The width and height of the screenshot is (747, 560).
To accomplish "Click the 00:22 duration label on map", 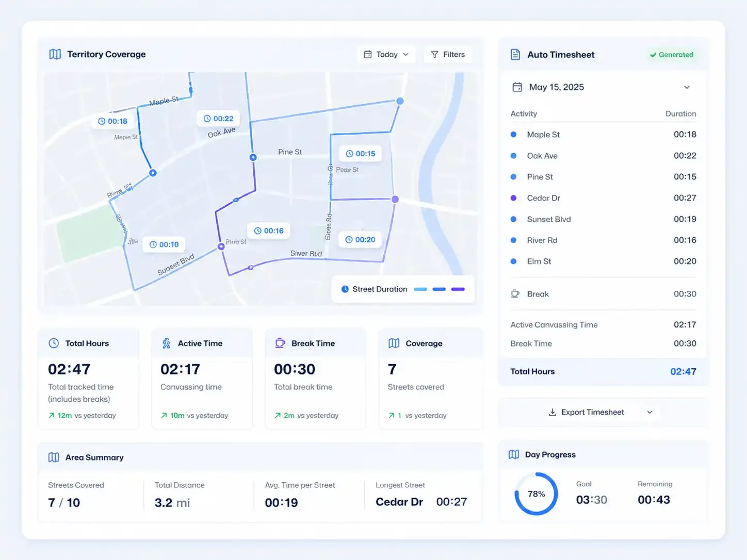I will point(219,119).
